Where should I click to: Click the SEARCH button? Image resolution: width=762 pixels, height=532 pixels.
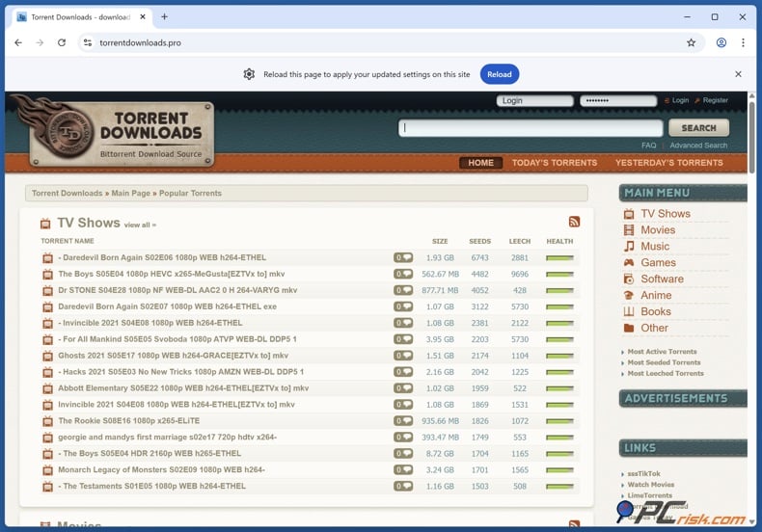(x=699, y=128)
